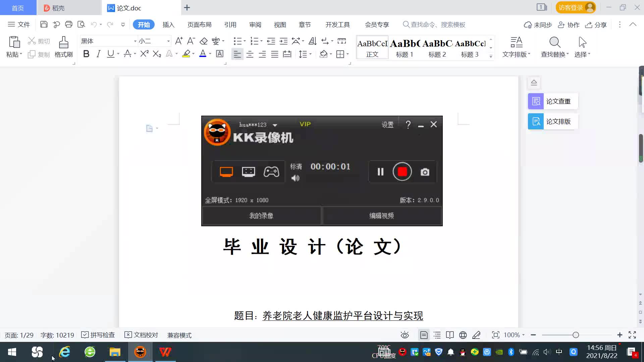
Task: Switch to the 插入 ribbon tab
Action: click(168, 24)
